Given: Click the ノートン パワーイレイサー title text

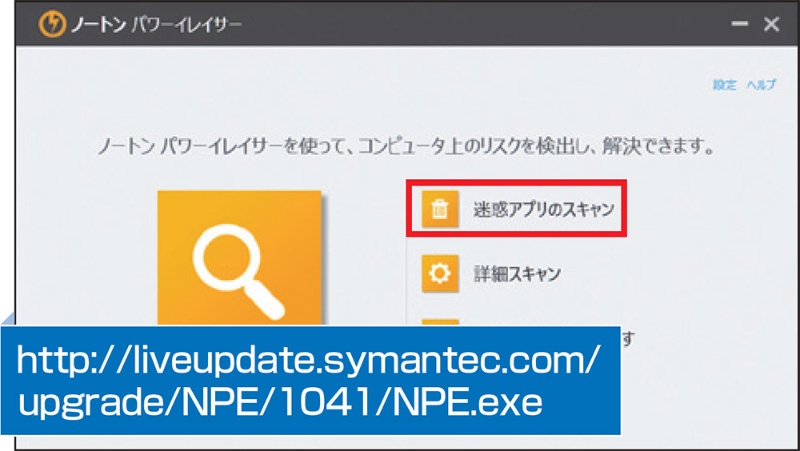Looking at the screenshot, I should tap(155, 24).
